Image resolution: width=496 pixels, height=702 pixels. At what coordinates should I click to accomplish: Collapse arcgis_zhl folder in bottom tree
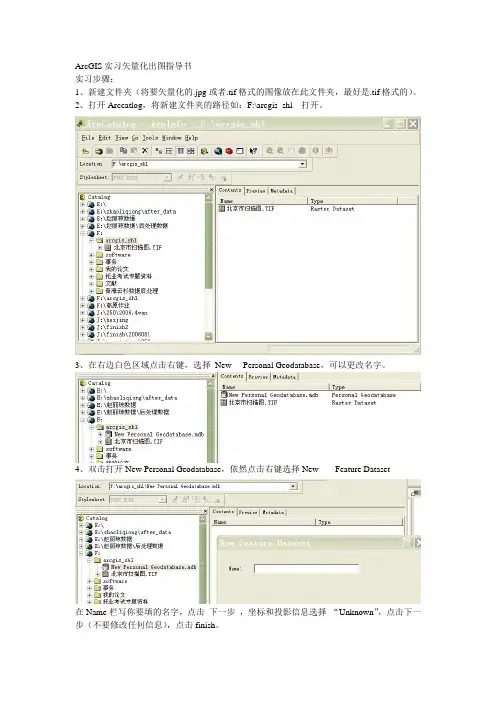[89, 560]
